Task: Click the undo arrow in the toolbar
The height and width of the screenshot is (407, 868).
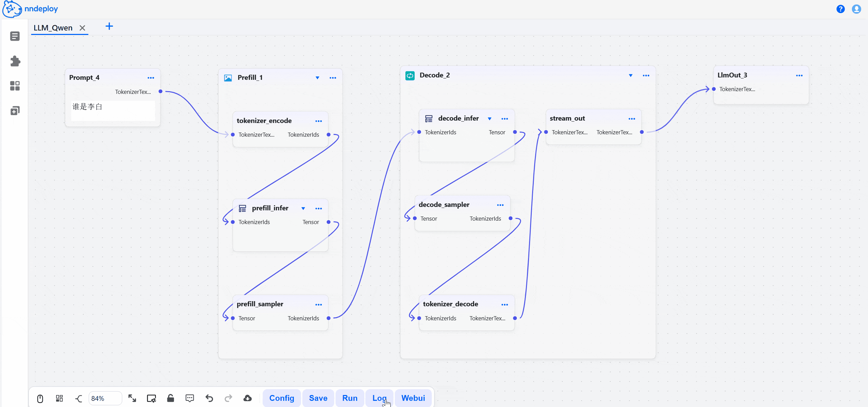Action: click(x=209, y=398)
